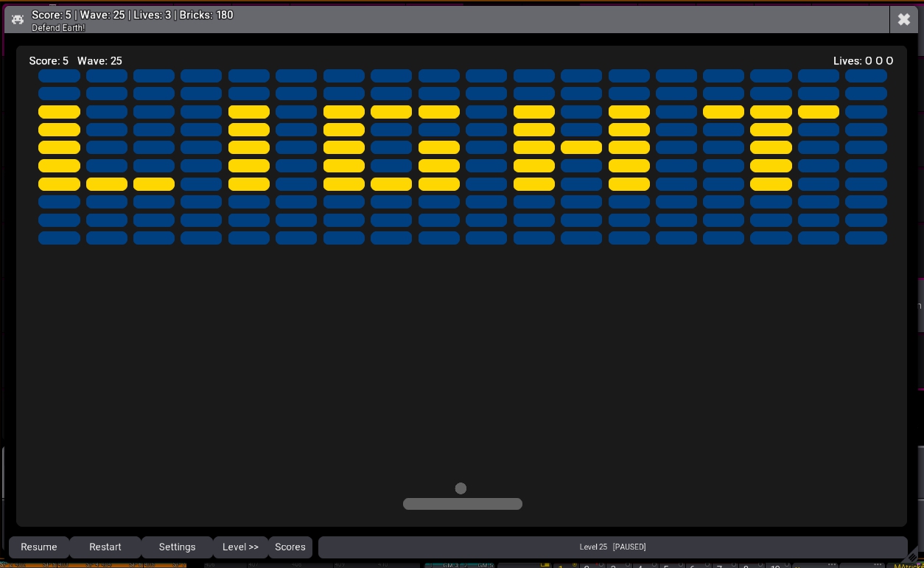Screen dimensions: 924x568
Task: Click the "Defend Earth!" subtitle text
Action: (x=58, y=28)
